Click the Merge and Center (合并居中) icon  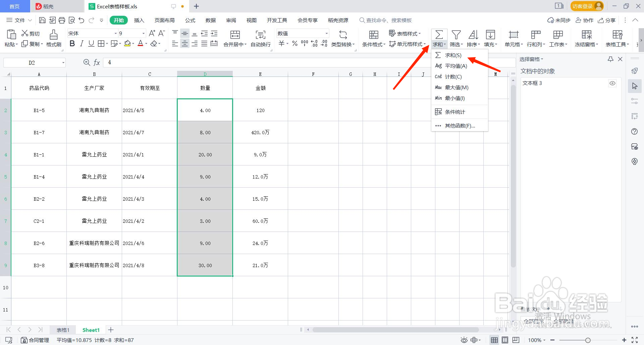[x=235, y=35]
